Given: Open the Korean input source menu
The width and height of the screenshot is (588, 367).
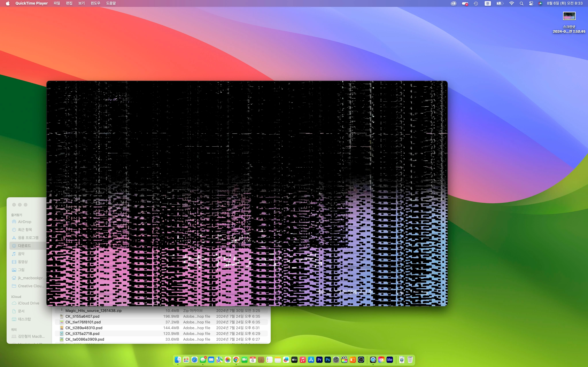Looking at the screenshot, I should [x=487, y=3].
